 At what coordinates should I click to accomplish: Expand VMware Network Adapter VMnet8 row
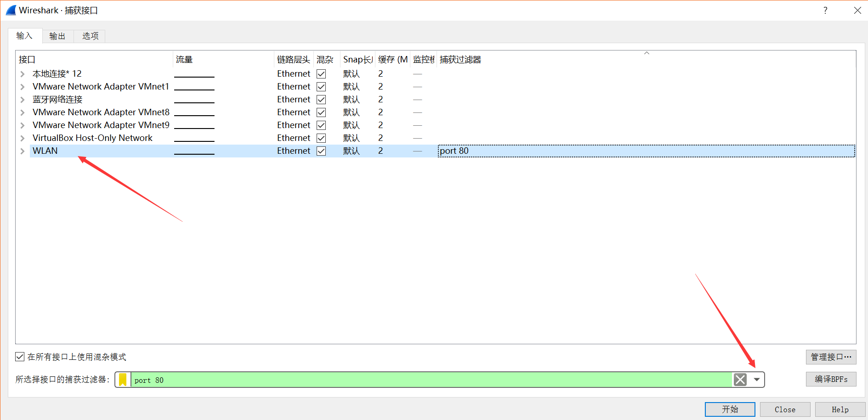tap(22, 112)
